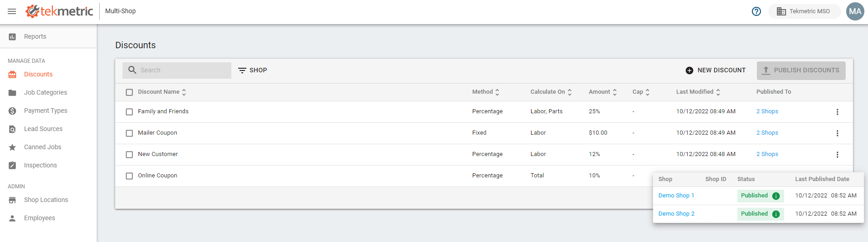Click Published badge for Demo Shop 2

[761, 214]
